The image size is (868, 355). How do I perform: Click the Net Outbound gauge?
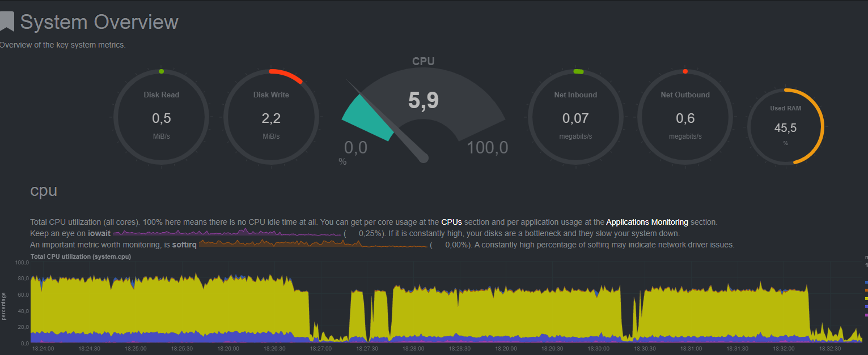[685, 117]
